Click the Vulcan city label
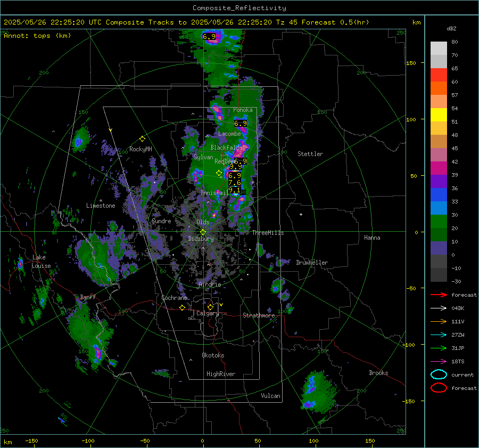Image resolution: width=479 pixels, height=448 pixels. 270,396
